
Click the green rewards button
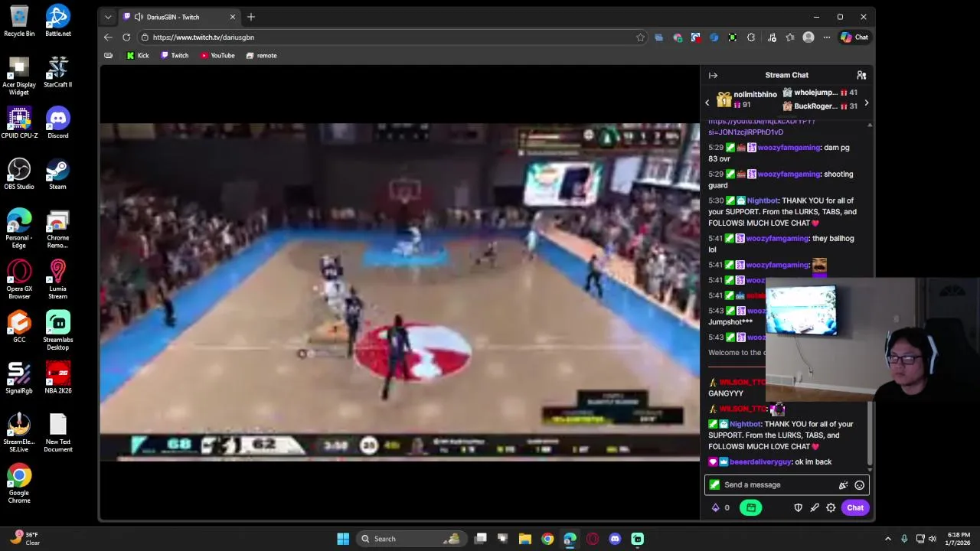pyautogui.click(x=750, y=507)
